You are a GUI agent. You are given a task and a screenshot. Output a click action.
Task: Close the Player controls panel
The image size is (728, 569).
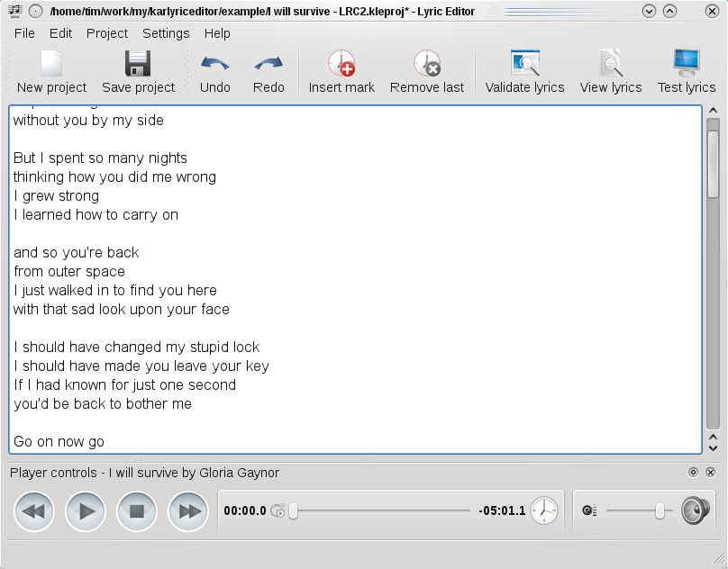(x=710, y=473)
